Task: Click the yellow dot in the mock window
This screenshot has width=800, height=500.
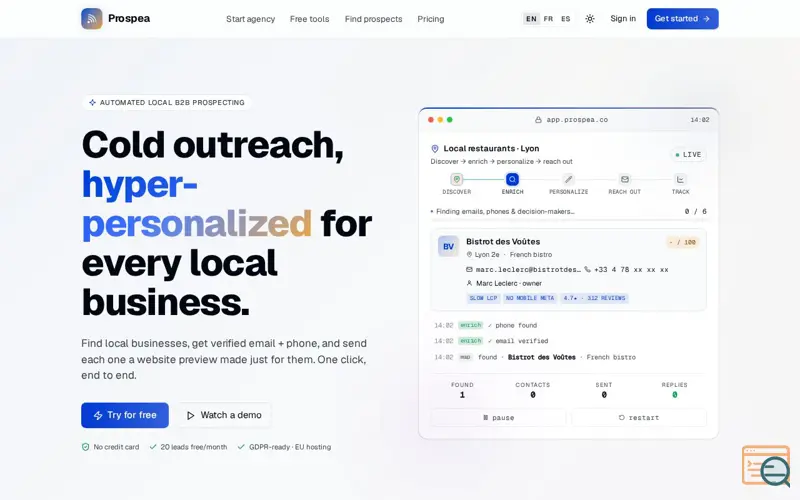Action: click(x=440, y=120)
